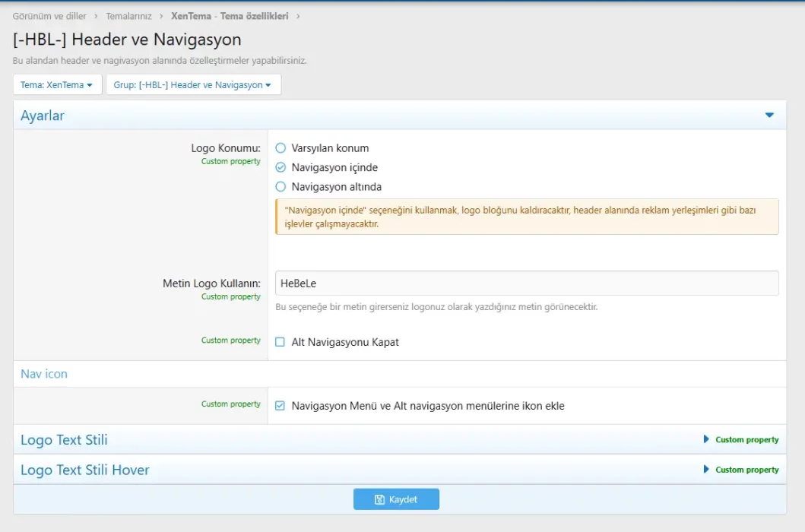Enable the 'Alt Navigasyonu Kapat' checkbox
Viewport: 805px width, 532px height.
pos(280,340)
